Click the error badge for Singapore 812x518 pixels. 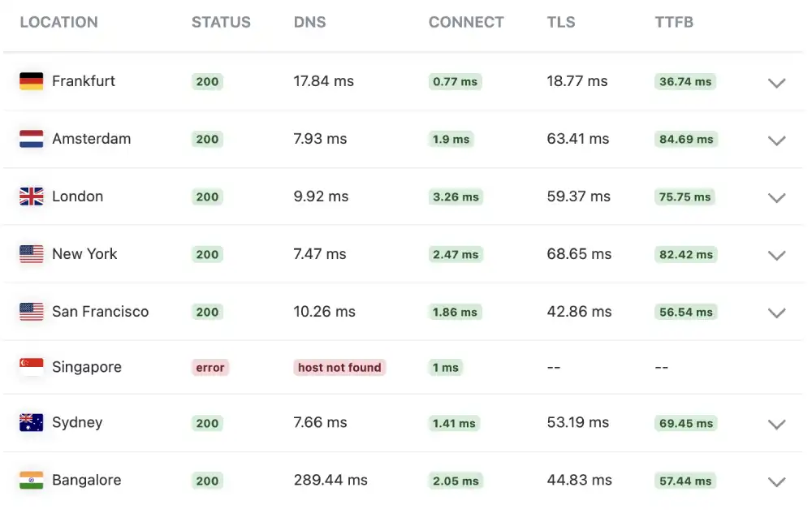[x=209, y=366]
